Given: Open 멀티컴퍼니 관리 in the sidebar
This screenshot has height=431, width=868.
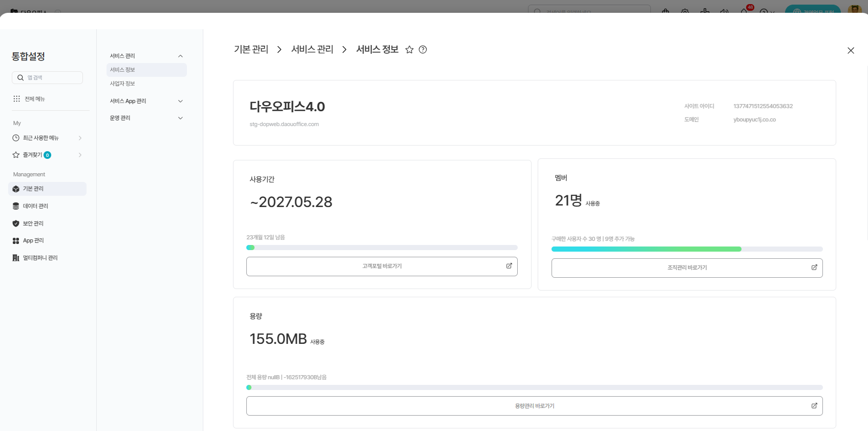Looking at the screenshot, I should pos(40,258).
